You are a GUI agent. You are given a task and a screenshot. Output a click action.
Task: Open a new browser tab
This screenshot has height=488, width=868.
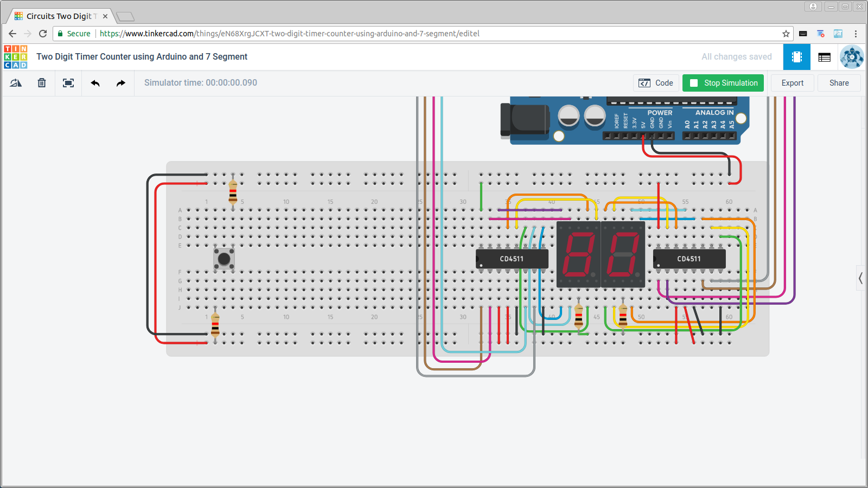[x=125, y=16]
